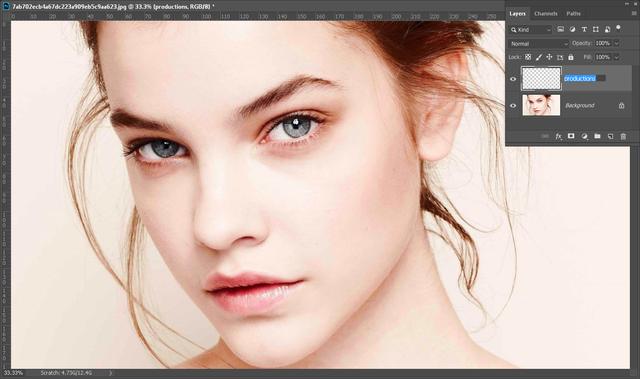Create a new layer group
The image size is (640, 379).
tap(597, 136)
